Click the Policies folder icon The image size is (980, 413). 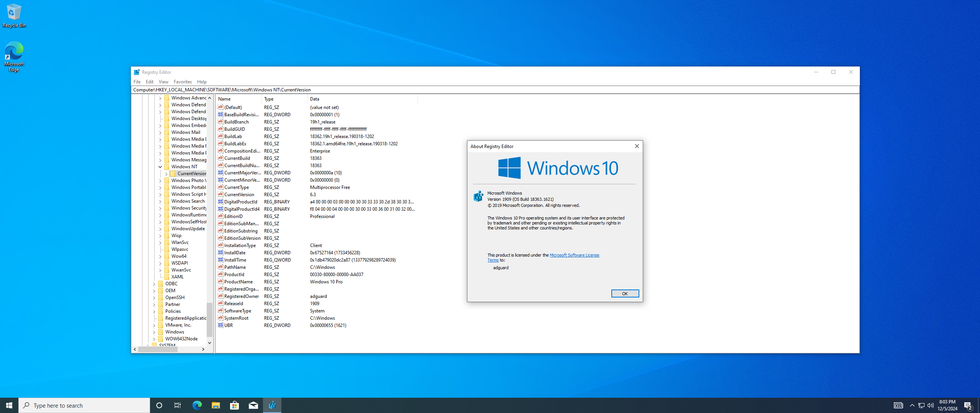pyautogui.click(x=160, y=311)
